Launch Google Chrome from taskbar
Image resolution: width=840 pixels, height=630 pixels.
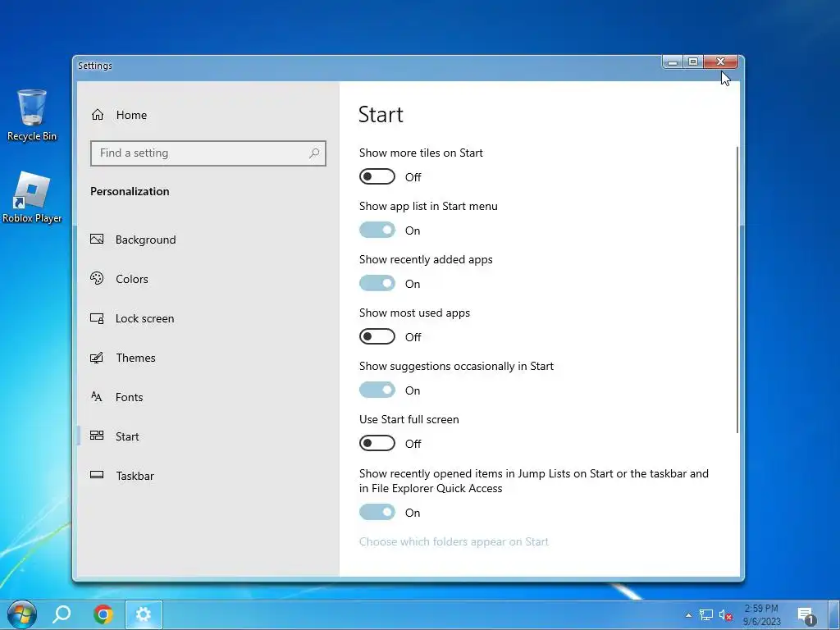(x=103, y=614)
